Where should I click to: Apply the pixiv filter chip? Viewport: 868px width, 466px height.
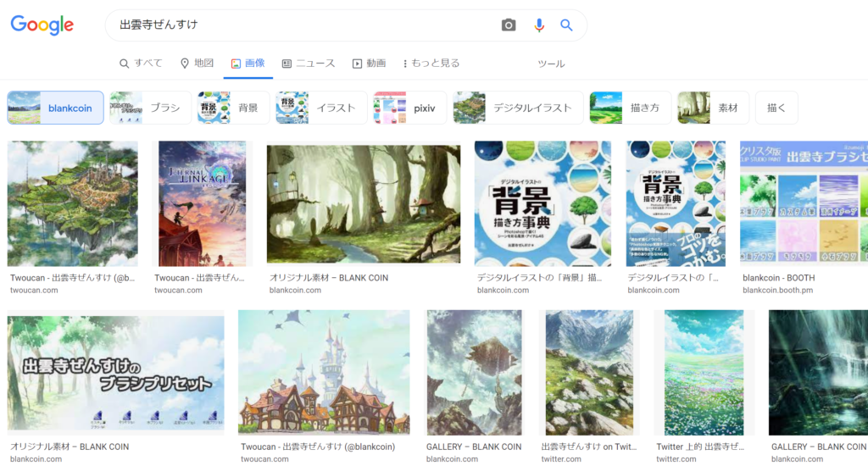[x=409, y=108]
